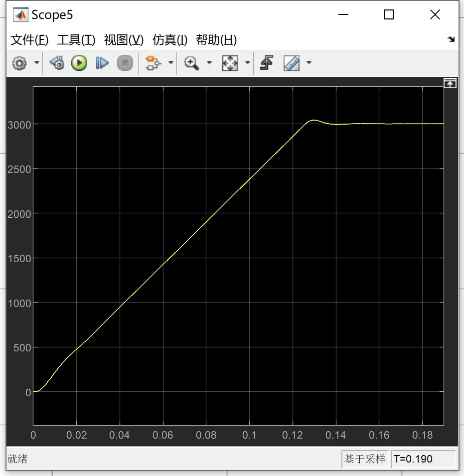Image resolution: width=464 pixels, height=476 pixels.
Task: Click the 基于采样 status bar label
Action: 365,459
